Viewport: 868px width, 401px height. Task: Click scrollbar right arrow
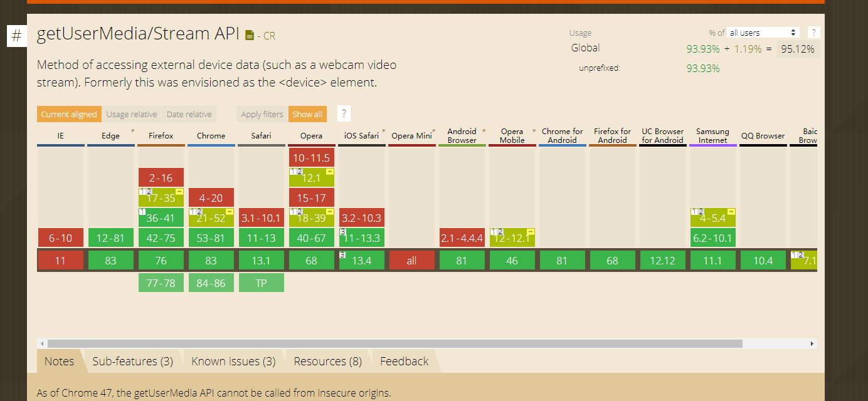coord(813,344)
